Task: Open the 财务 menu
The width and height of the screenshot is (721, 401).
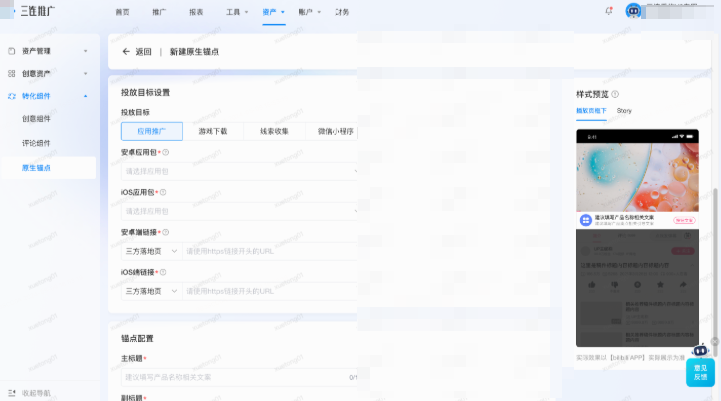Action: coord(342,12)
